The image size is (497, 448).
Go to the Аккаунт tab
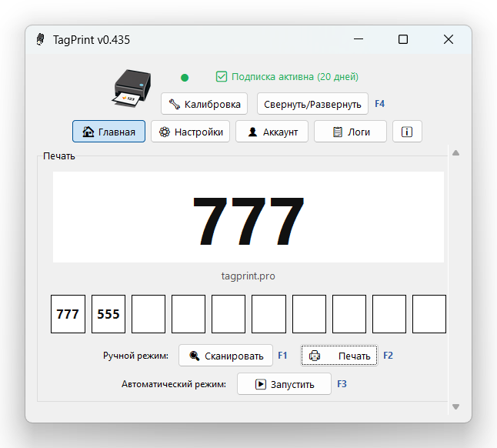pyautogui.click(x=272, y=132)
